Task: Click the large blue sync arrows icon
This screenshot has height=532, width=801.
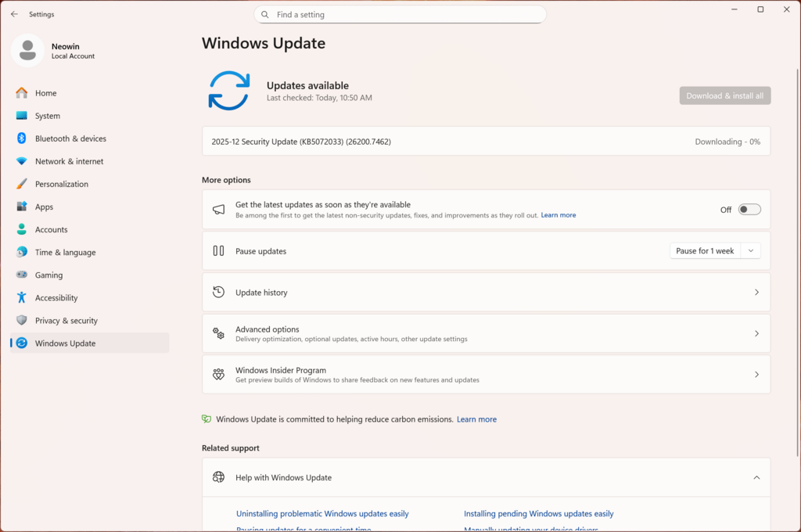Action: (x=229, y=91)
